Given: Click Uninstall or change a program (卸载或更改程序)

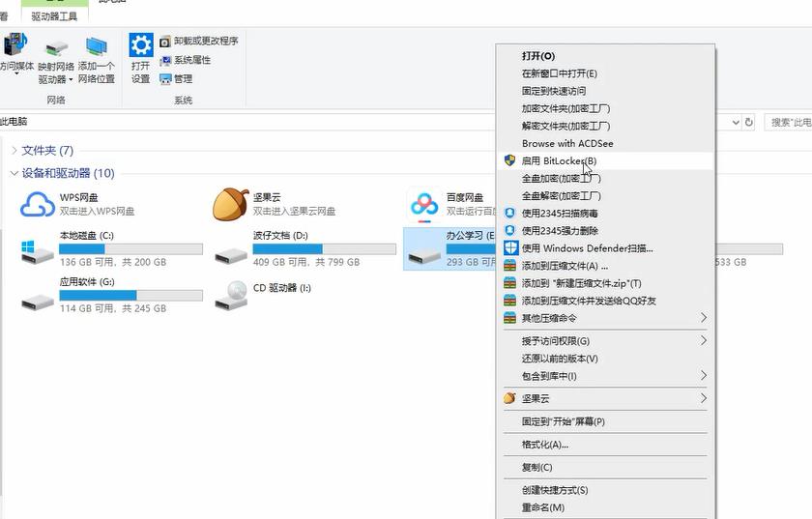Looking at the screenshot, I should (199, 41).
